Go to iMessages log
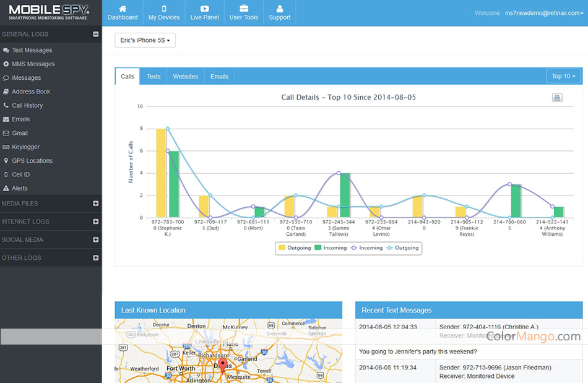This screenshot has height=383, width=588. (26, 78)
